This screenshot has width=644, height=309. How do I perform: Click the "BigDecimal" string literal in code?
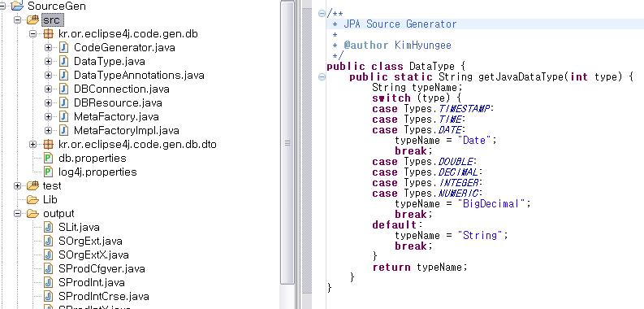[x=491, y=203]
